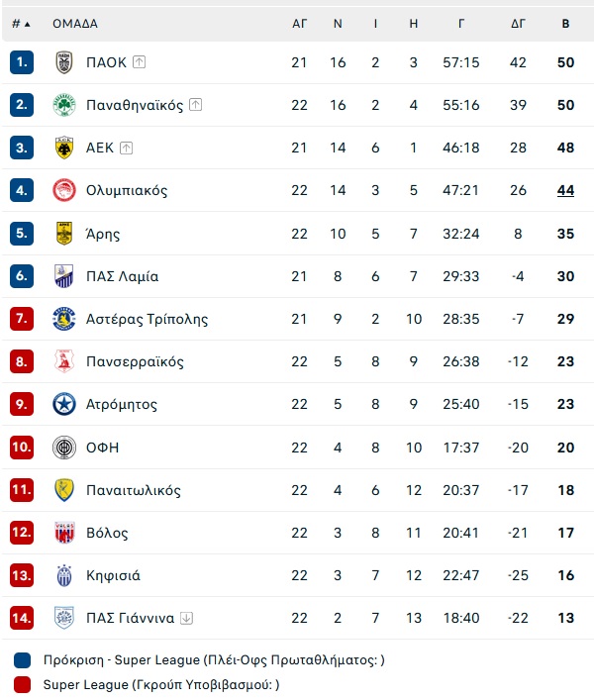594x700 pixels.
Task: Click the promotion arrow icon beside ΠΑΟΚ
Action: 140,62
